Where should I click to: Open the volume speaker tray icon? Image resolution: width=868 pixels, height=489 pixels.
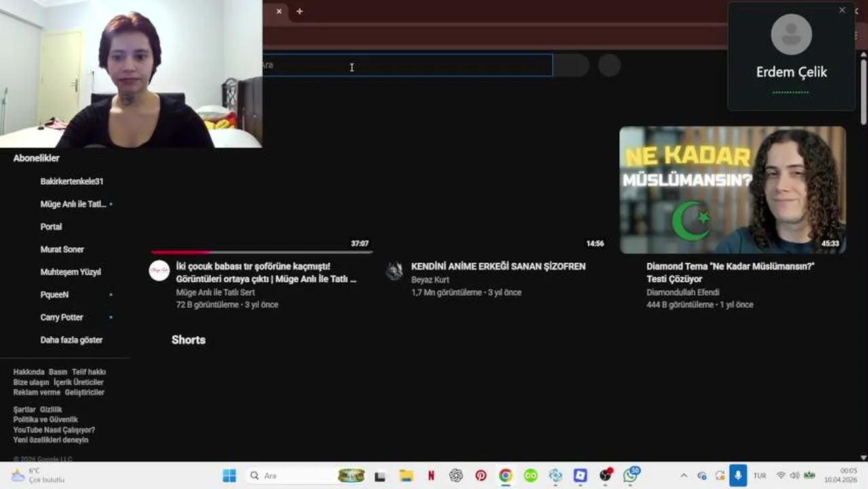click(x=795, y=475)
